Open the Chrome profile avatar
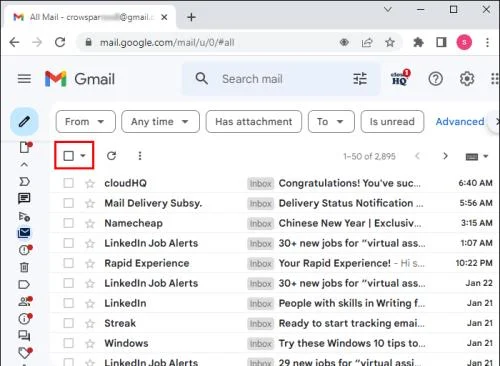Screen dimensions: 500x366 [x=464, y=42]
